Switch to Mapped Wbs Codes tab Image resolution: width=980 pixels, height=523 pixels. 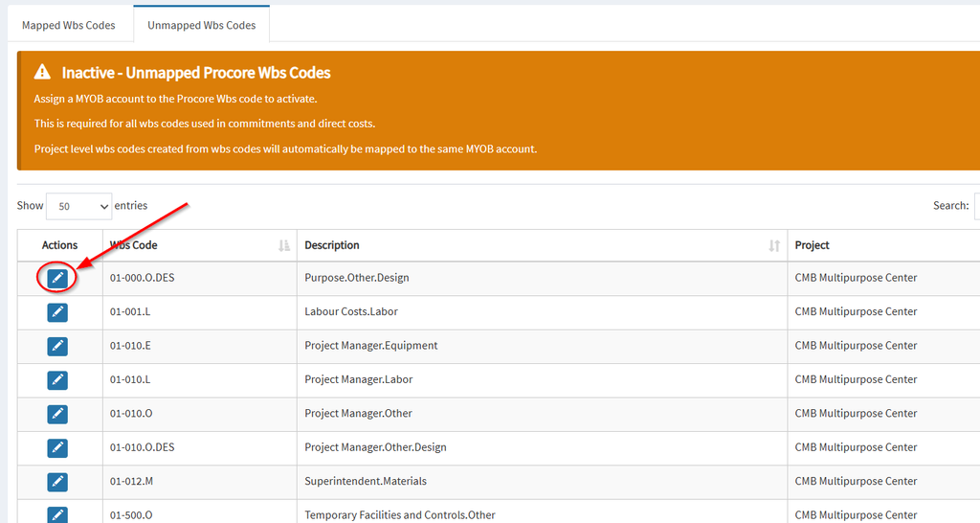[x=69, y=25]
